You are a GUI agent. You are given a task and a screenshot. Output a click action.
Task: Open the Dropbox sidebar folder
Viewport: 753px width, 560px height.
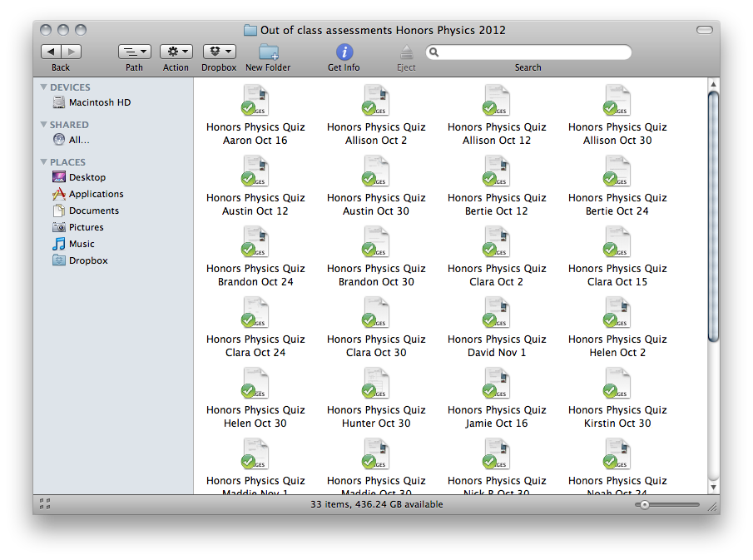pyautogui.click(x=87, y=260)
